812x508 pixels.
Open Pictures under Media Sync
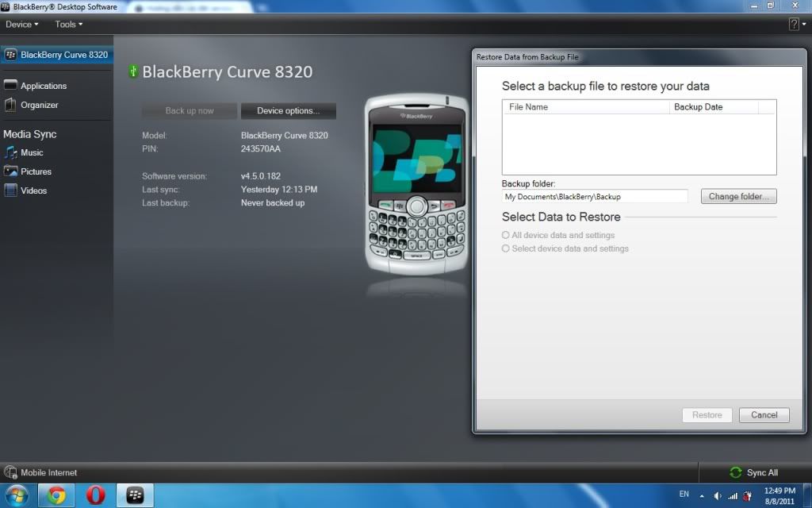(x=36, y=171)
